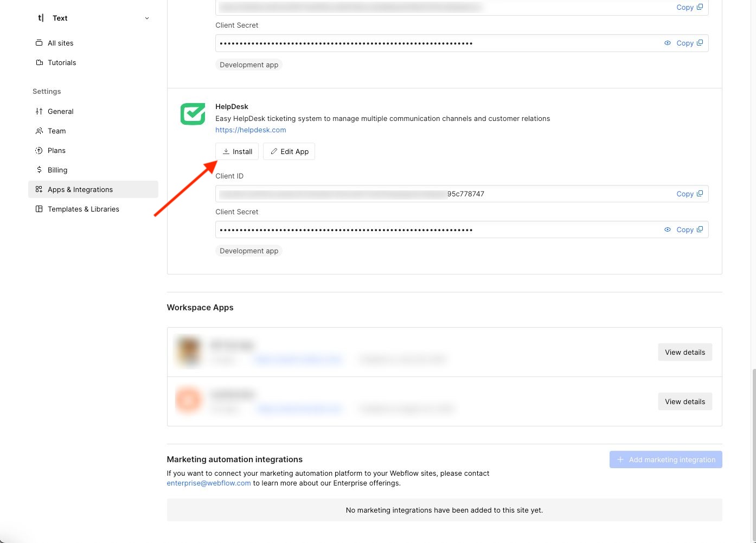Screen dimensions: 756x543
Task: Click the page vertical scrollbar
Action: pyautogui.click(x=753, y=455)
